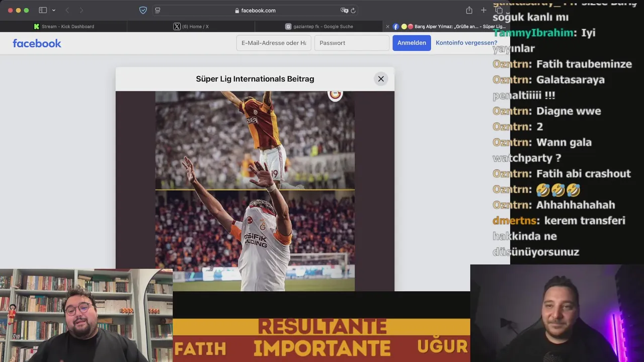Screen dimensions: 644x362
Task: Click chat message 'Fatih traubeminze'
Action: tap(584, 64)
